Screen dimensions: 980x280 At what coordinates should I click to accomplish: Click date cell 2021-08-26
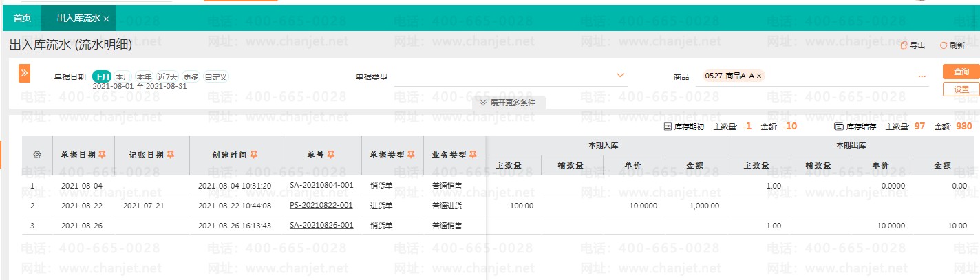pos(81,225)
